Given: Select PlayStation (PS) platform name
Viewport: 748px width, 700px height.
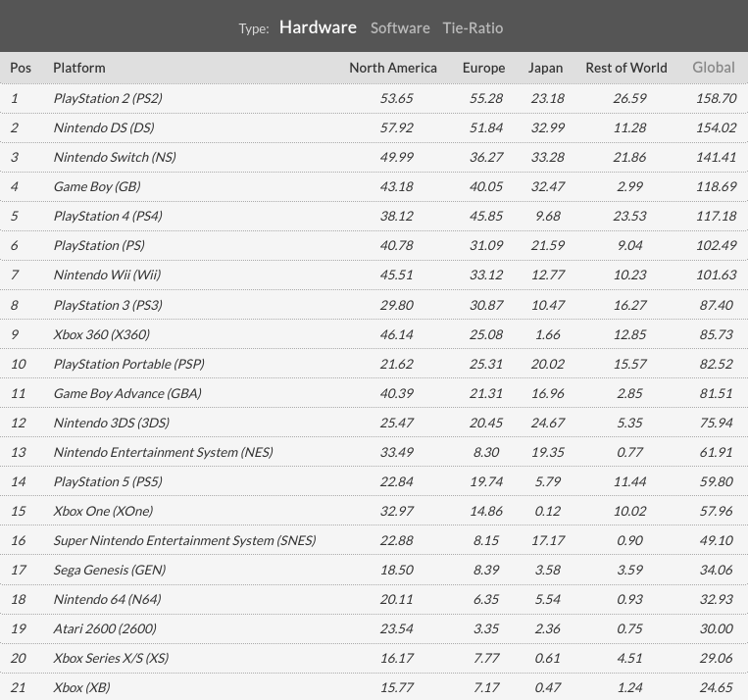Looking at the screenshot, I should pyautogui.click(x=99, y=245).
